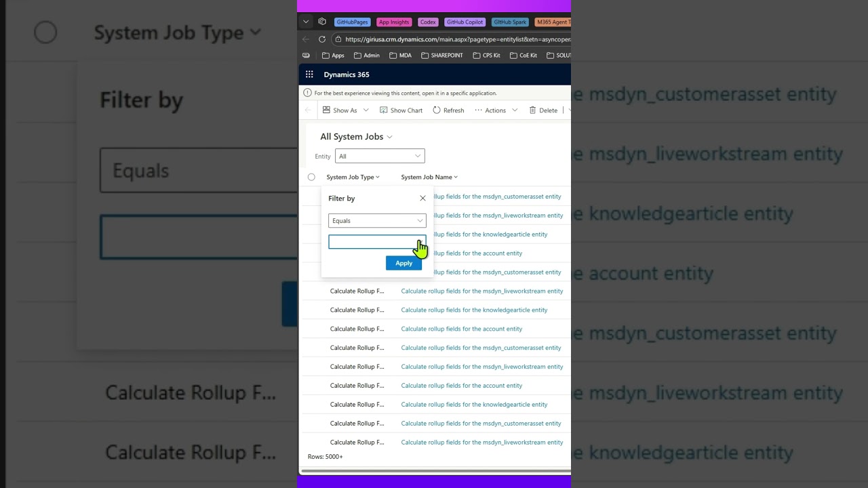Screen dimensions: 868x488
Task: Focus the browser address bar URL
Action: (x=458, y=39)
